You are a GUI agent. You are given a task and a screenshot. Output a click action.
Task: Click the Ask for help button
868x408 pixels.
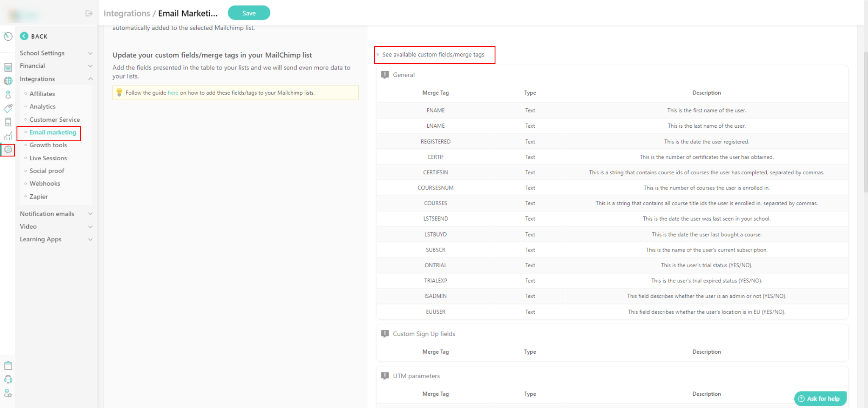[x=820, y=398]
